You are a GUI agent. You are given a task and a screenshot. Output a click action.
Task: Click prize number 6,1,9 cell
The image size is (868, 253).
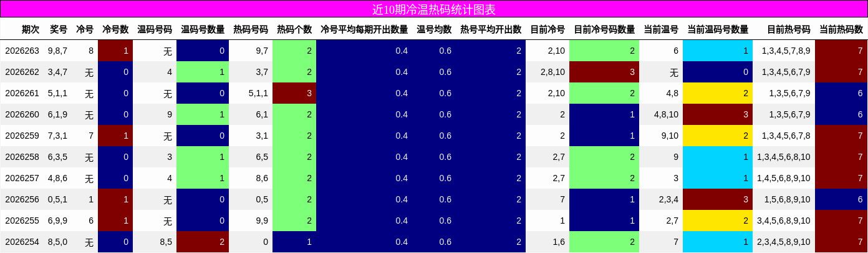57,114
